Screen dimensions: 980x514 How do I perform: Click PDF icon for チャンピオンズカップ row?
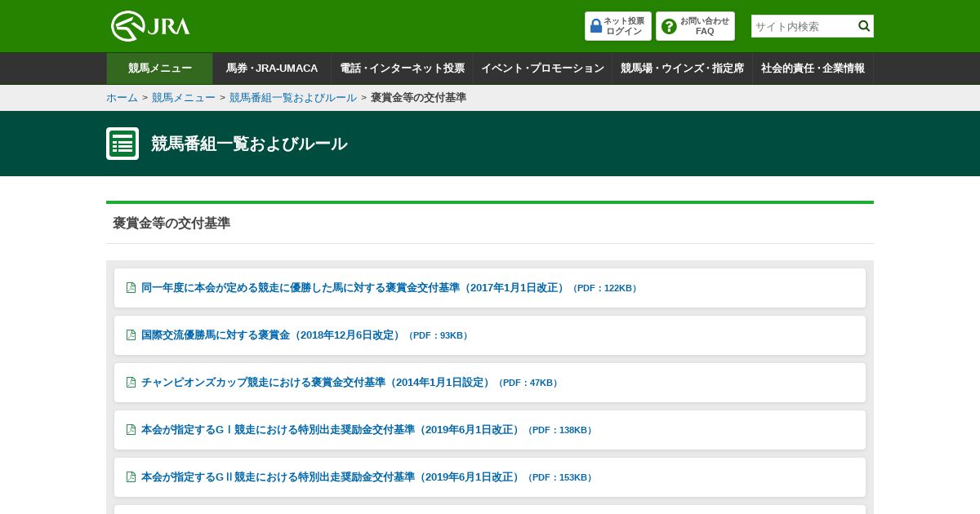point(131,383)
